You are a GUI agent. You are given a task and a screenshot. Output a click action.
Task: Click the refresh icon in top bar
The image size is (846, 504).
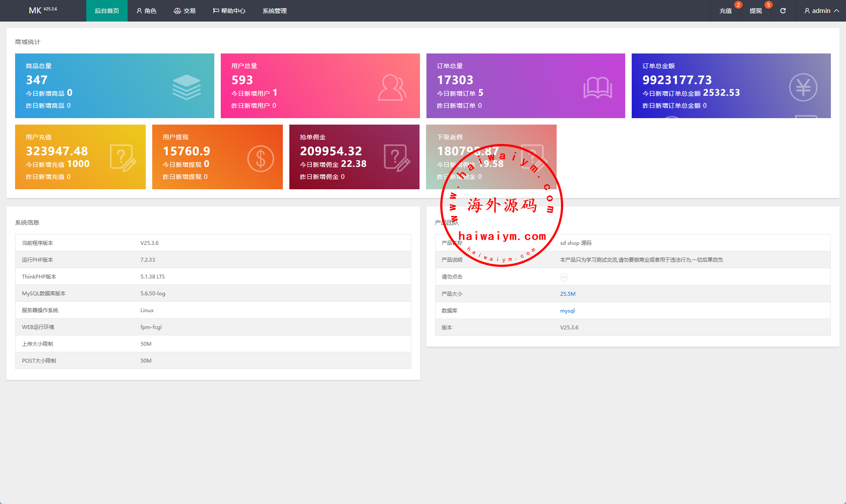tap(783, 11)
